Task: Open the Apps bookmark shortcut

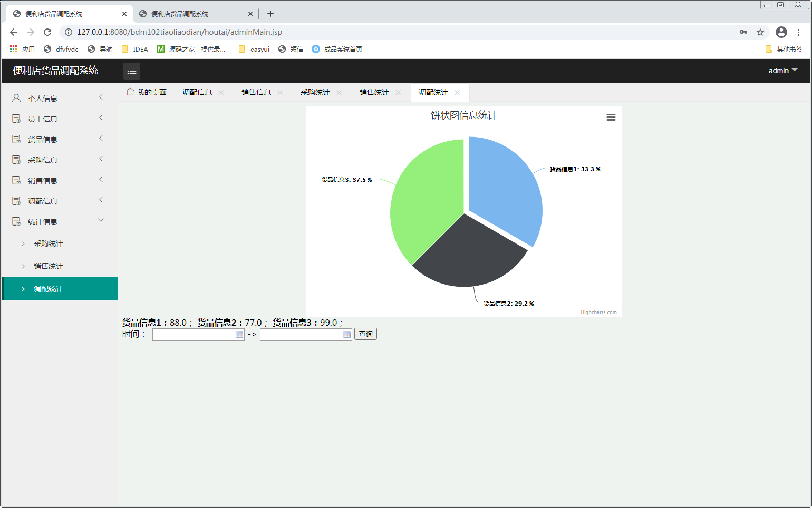Action: 22,49
